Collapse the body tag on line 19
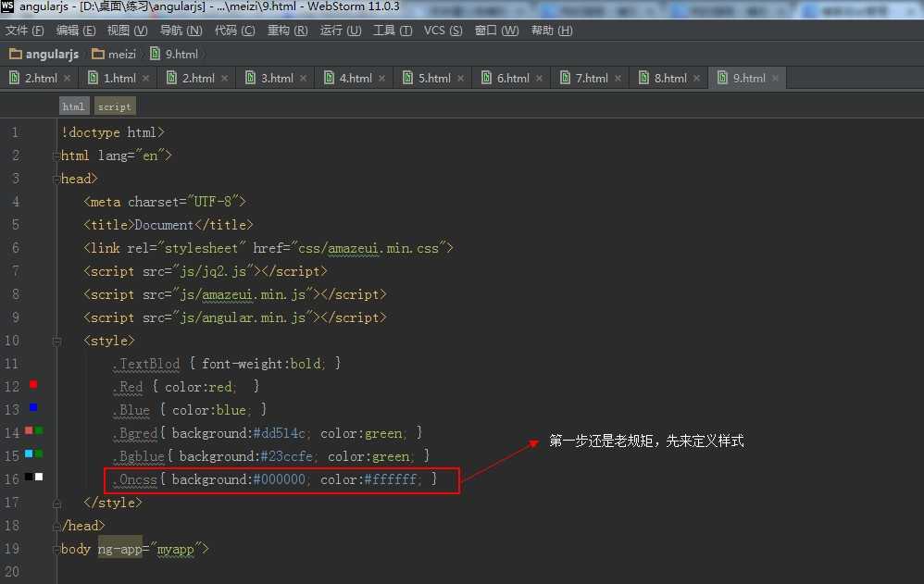Viewport: 924px width, 584px height. pos(56,549)
